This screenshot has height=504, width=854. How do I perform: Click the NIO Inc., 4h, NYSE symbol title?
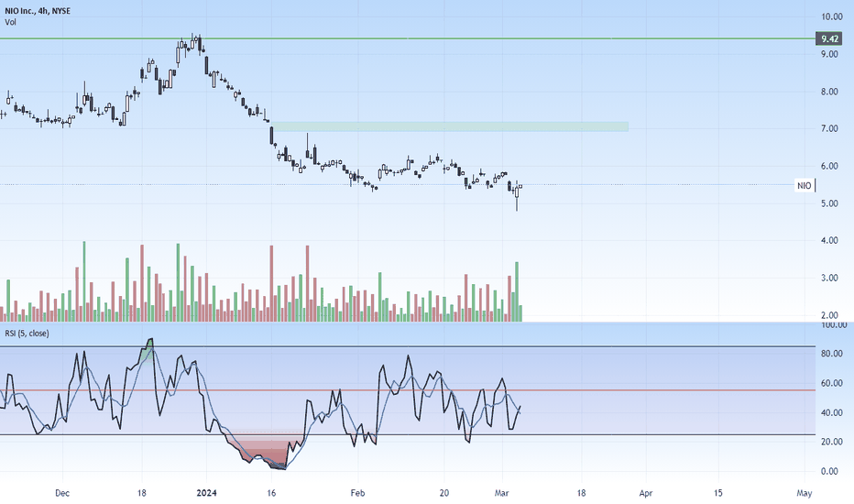tap(38, 11)
